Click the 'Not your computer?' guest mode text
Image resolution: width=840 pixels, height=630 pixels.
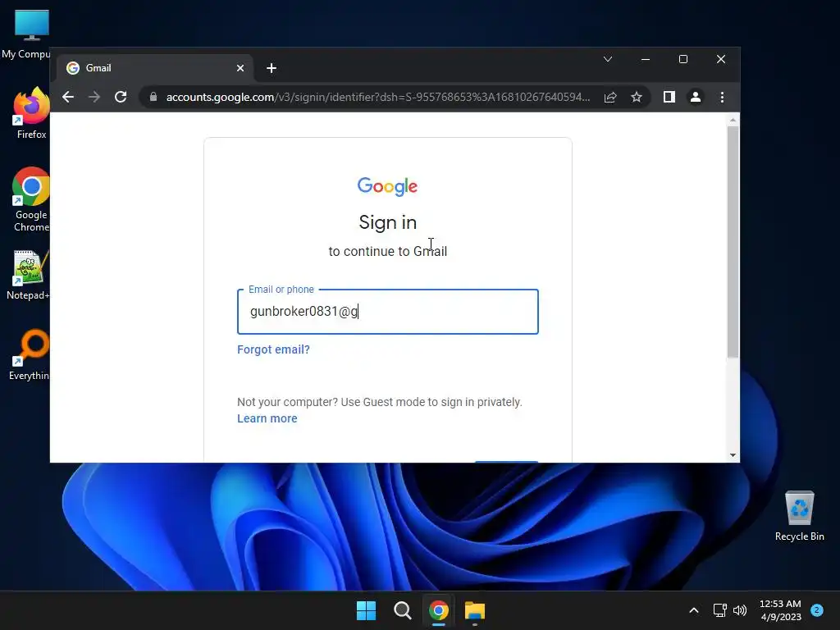(379, 402)
